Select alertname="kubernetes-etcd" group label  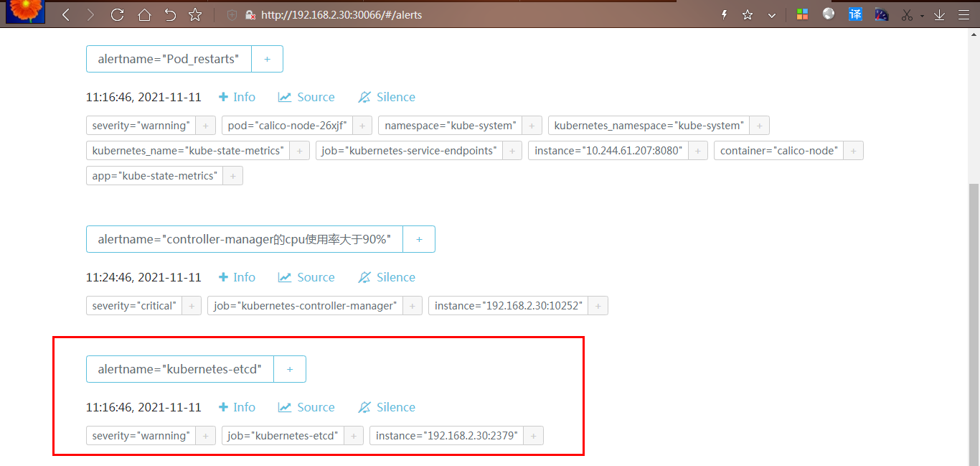(180, 369)
